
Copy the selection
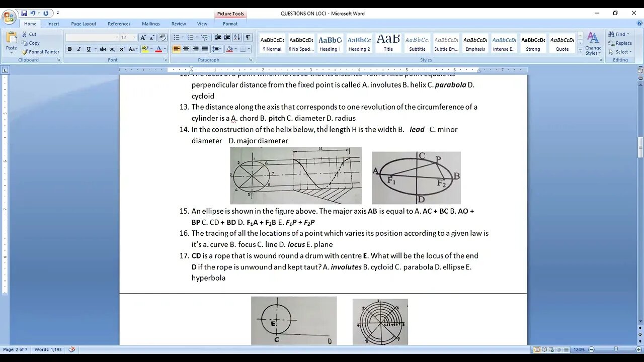click(31, 43)
